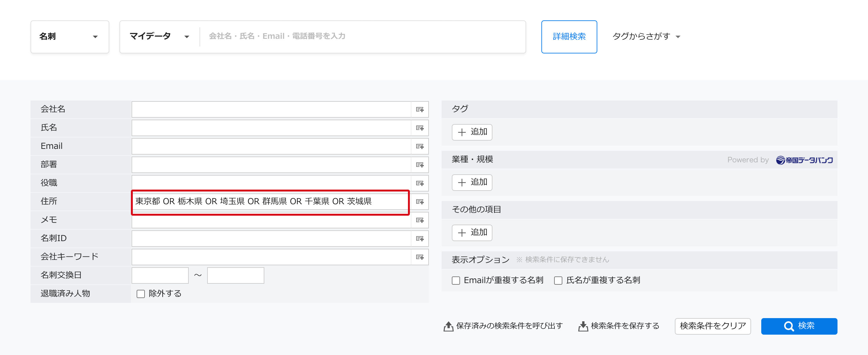Viewport: 868px width, 355px height.
Task: Click list-add icon beside 部署 field
Action: [x=420, y=165]
